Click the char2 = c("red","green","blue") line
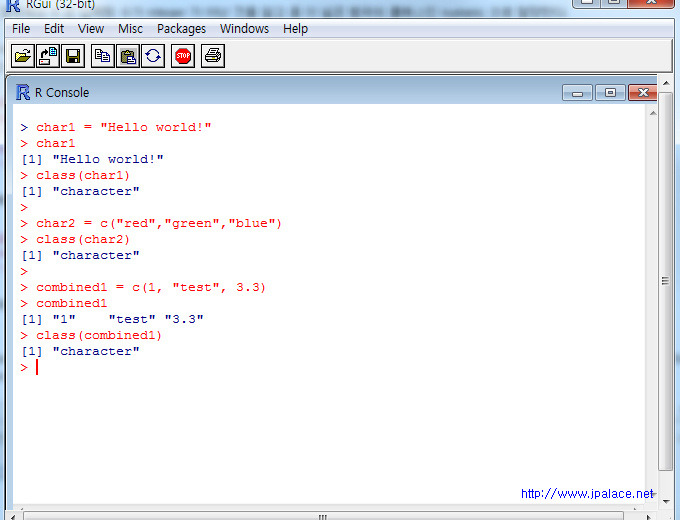Image resolution: width=680 pixels, height=520 pixels. tap(151, 223)
